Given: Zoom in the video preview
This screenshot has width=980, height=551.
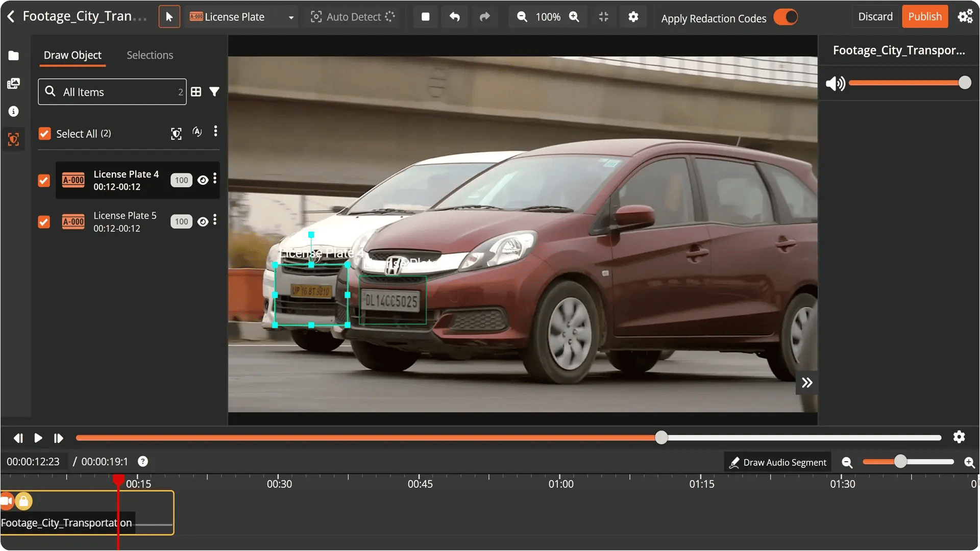Looking at the screenshot, I should pos(574,17).
